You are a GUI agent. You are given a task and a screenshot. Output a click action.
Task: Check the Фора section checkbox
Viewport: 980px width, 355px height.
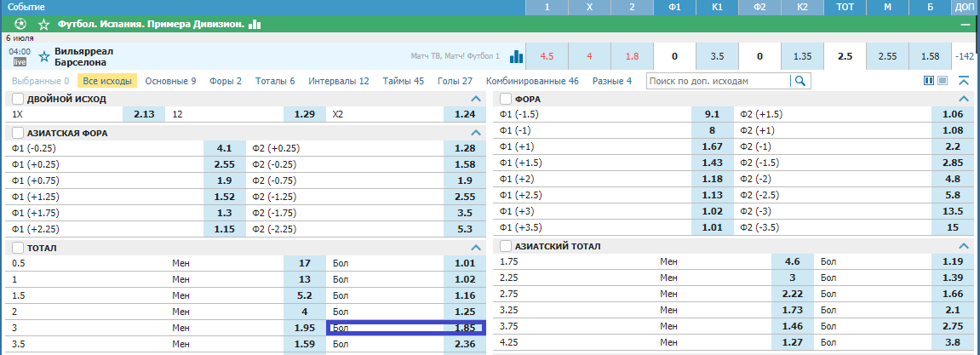[x=506, y=99]
